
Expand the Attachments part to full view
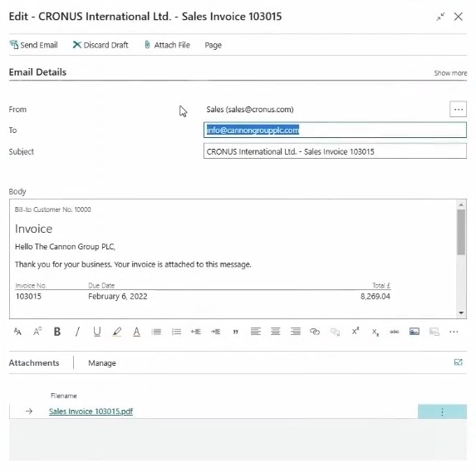point(458,362)
